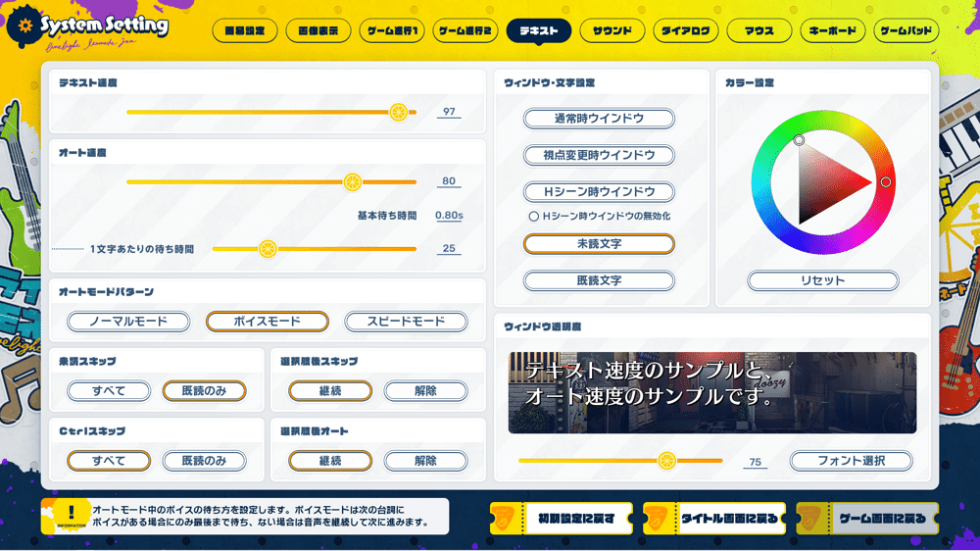This screenshot has height=551, width=980.
Task: Open the ゲーム進行1 tab
Action: click(x=392, y=30)
